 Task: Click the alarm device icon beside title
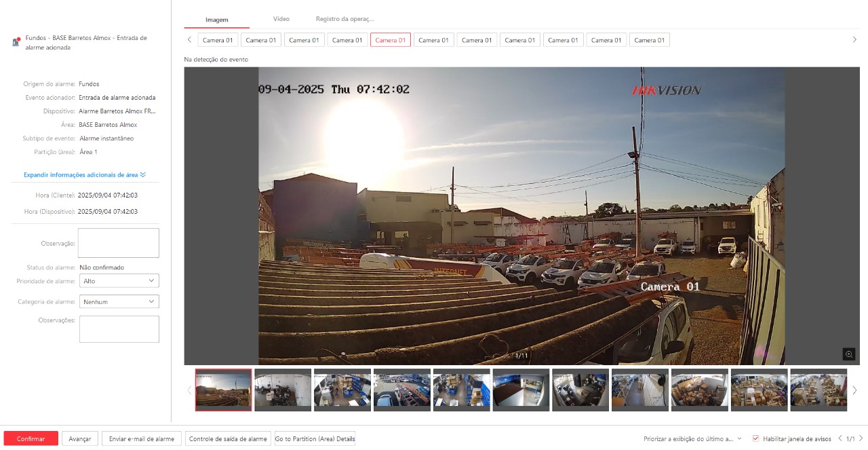pyautogui.click(x=16, y=42)
